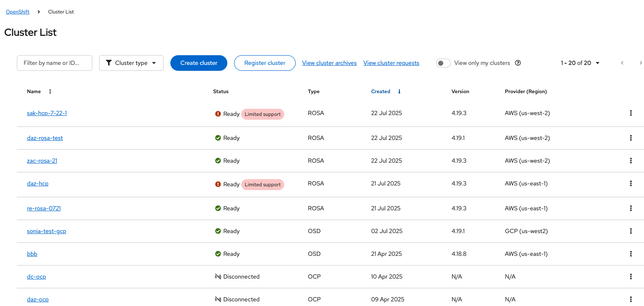Screen dimensions: 644x306
Task: Expand the Cluster type filter dropdown
Action: click(131, 63)
